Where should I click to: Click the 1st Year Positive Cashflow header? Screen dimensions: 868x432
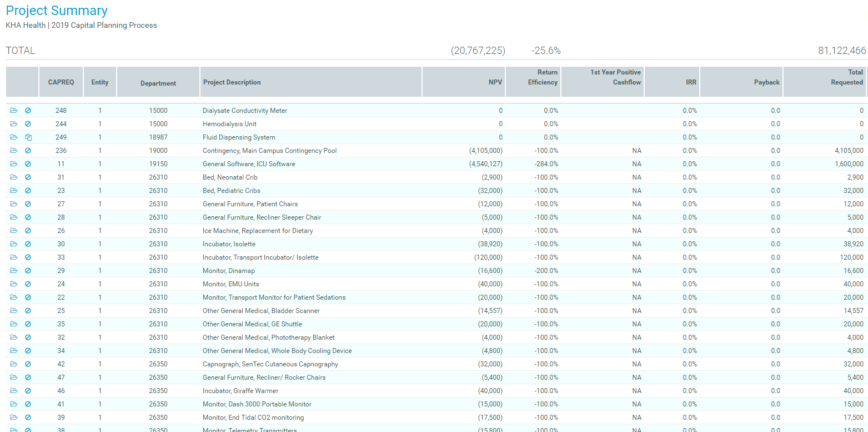coord(603,82)
